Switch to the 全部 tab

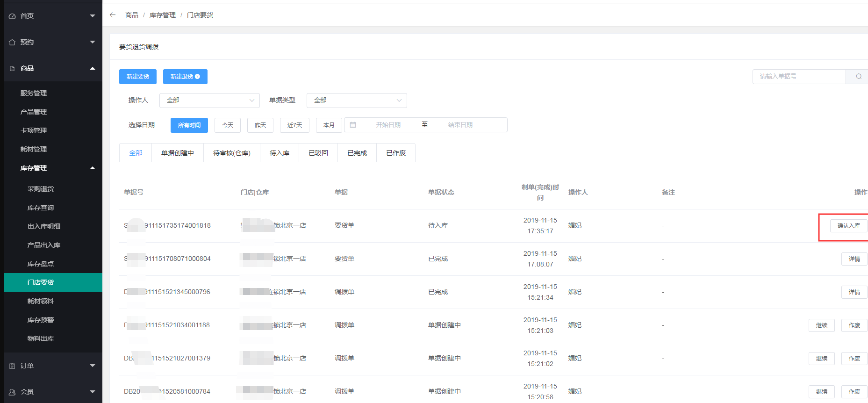136,153
